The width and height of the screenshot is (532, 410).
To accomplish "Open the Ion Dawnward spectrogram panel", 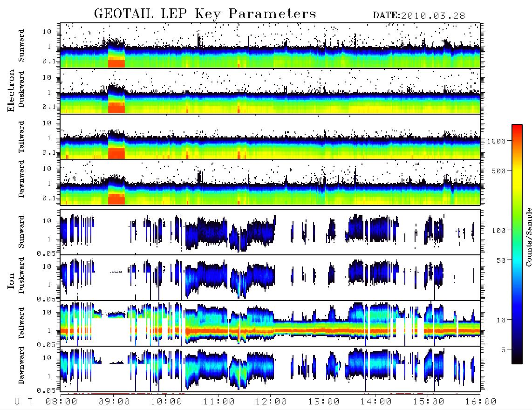I will 270,369.
